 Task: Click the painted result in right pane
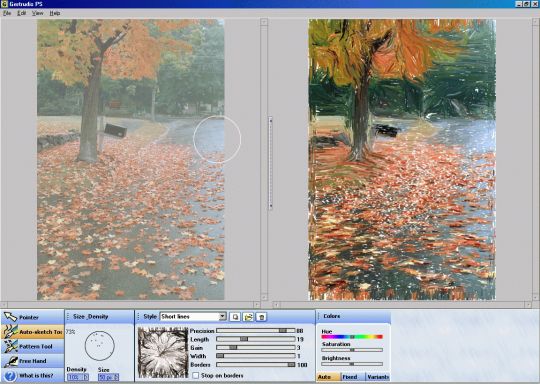pos(402,159)
